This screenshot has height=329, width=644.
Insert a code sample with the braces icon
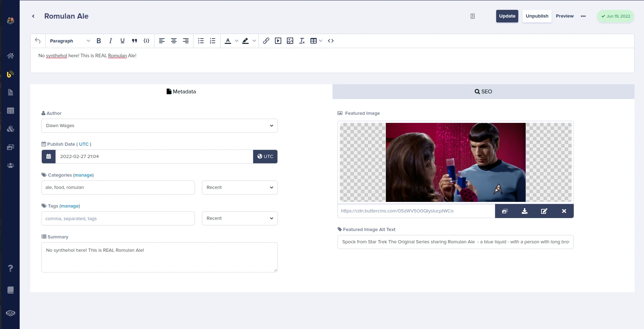point(146,41)
